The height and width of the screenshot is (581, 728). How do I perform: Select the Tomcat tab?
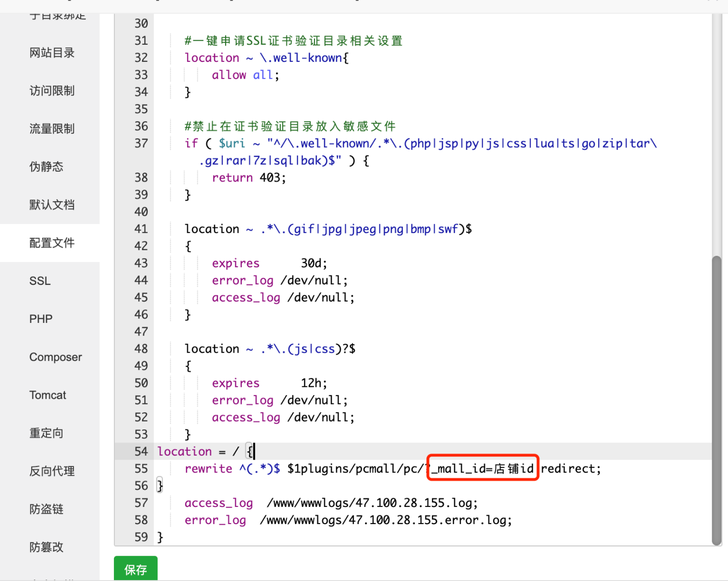[48, 395]
